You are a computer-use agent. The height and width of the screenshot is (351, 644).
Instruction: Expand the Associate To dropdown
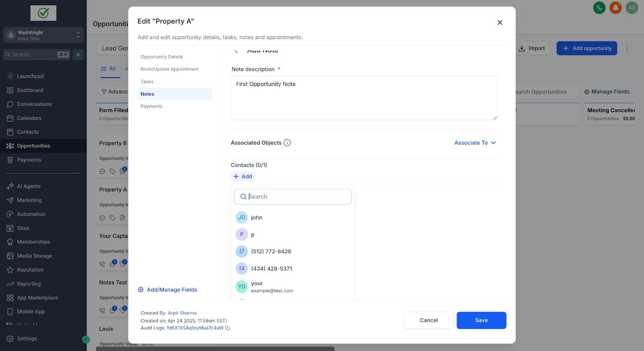coord(475,143)
